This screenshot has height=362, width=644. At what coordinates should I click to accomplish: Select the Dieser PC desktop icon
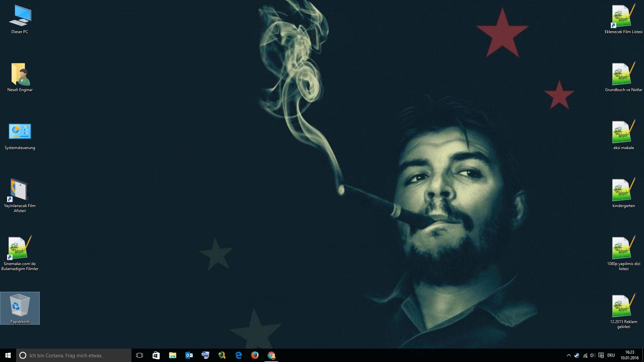coord(20,19)
